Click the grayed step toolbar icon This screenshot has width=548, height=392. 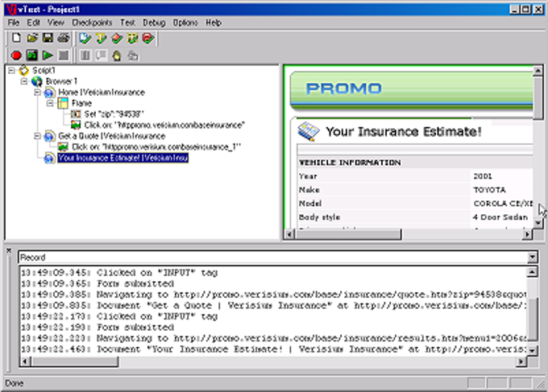coord(133,56)
